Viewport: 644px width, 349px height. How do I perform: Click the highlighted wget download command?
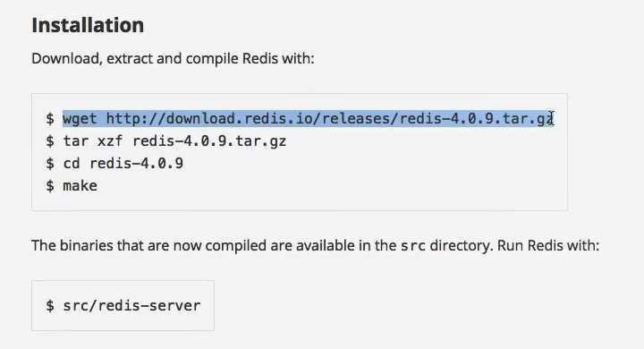coord(308,119)
